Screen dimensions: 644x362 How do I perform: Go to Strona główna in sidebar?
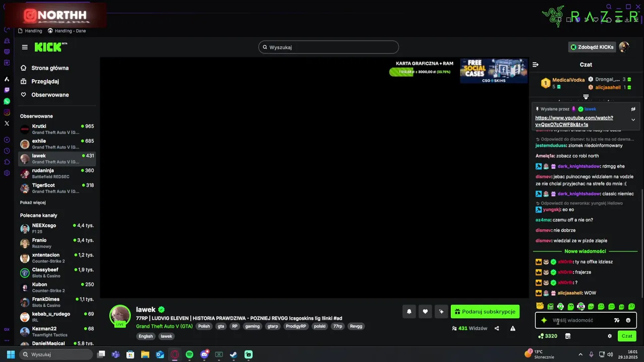coord(50,68)
